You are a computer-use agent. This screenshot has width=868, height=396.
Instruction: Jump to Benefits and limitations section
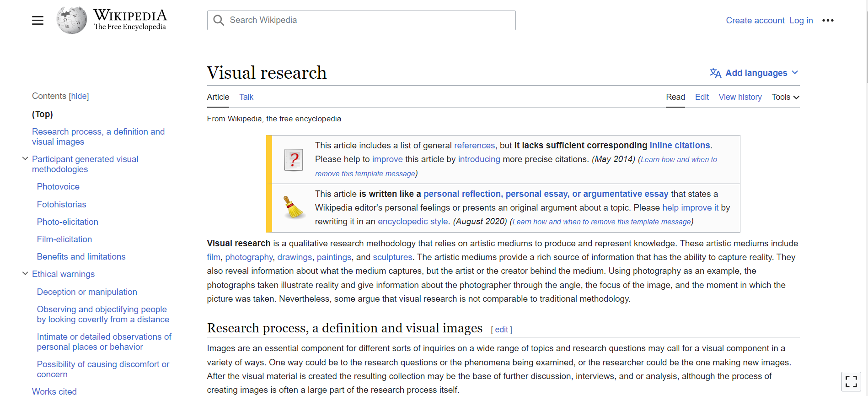[x=81, y=257]
